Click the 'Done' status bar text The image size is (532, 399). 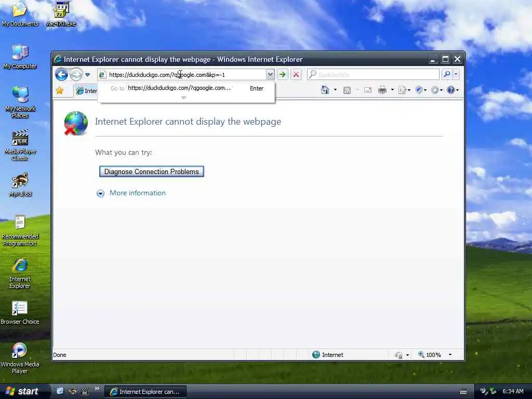coord(60,355)
